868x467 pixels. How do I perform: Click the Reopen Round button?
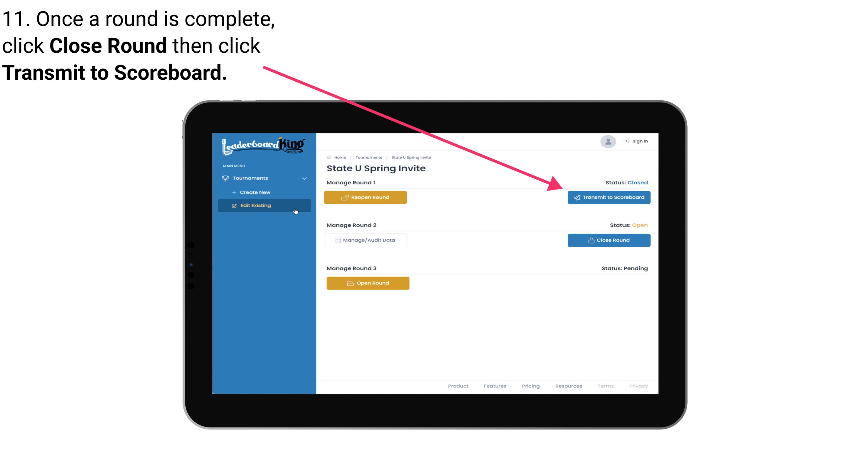point(367,197)
